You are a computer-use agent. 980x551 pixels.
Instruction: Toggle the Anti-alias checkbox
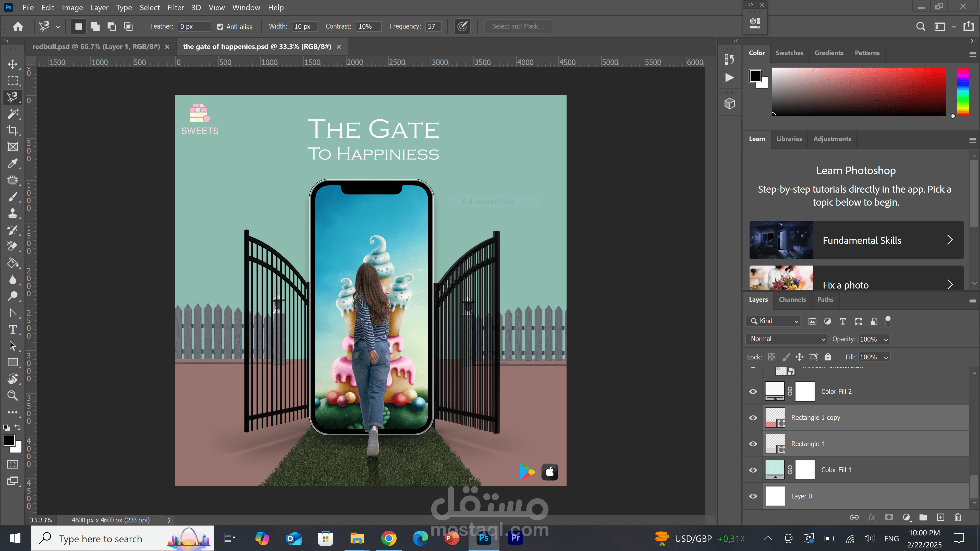point(220,27)
